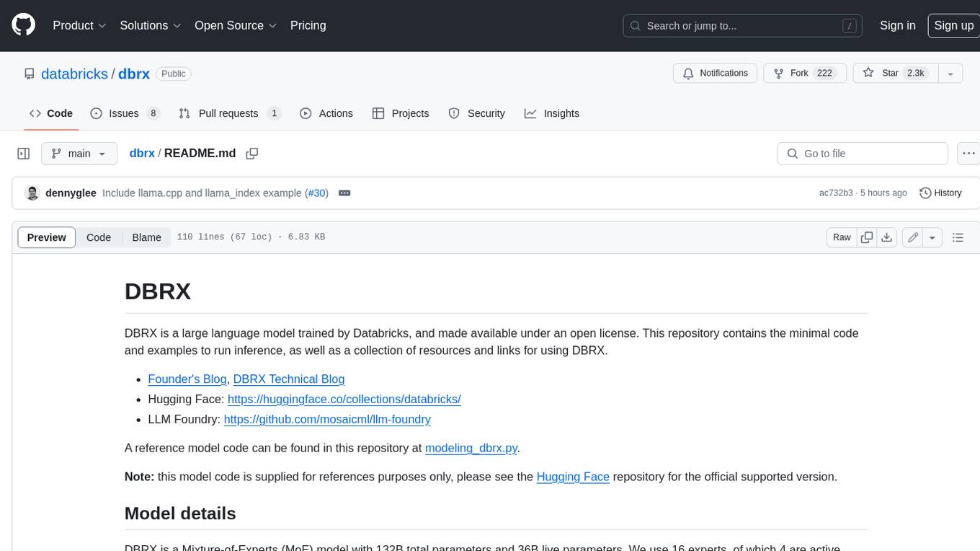Click the Issues count badge 8
The height and width of the screenshot is (551, 980).
tap(153, 113)
